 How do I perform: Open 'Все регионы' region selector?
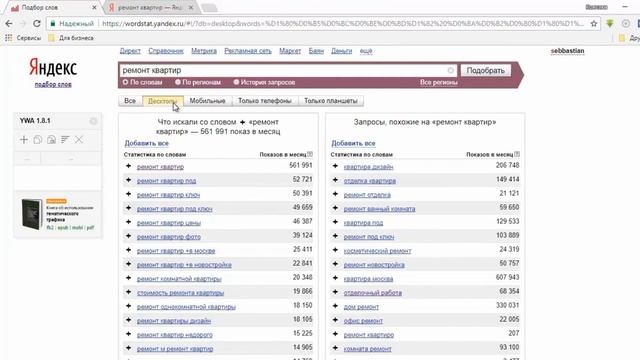pos(439,82)
